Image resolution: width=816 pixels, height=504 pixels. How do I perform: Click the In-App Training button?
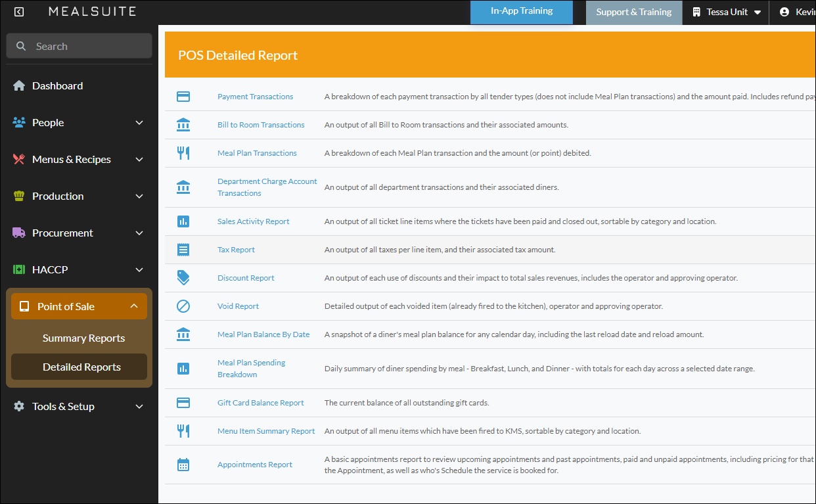(522, 12)
